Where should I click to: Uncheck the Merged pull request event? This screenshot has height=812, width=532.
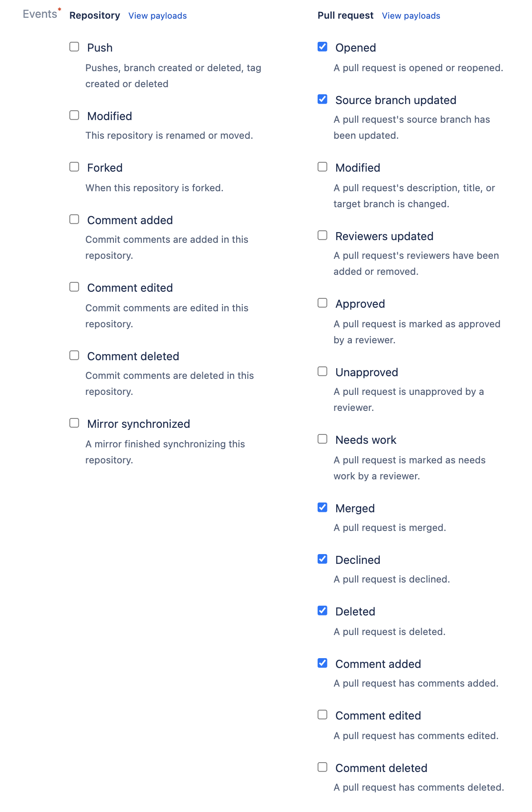click(322, 506)
